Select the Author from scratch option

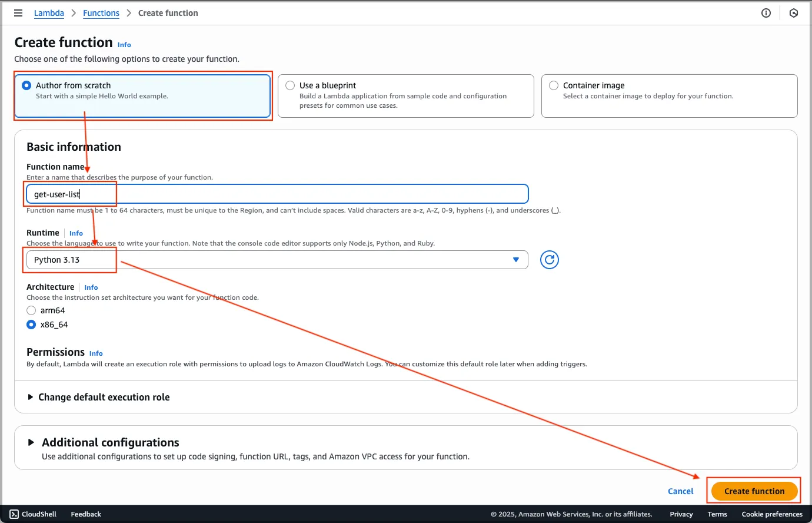tap(26, 85)
